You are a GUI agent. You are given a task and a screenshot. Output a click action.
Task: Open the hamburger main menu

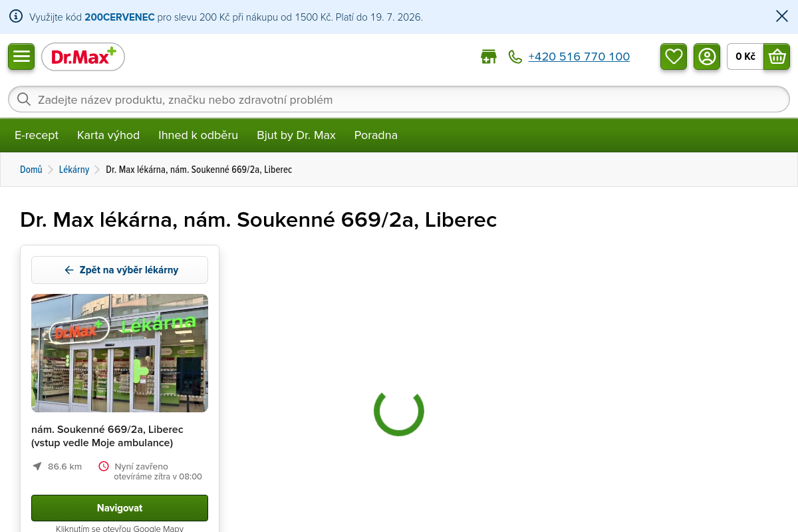click(21, 57)
